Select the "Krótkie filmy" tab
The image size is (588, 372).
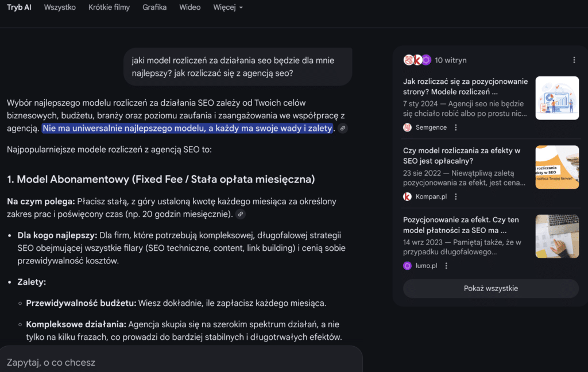pyautogui.click(x=109, y=7)
